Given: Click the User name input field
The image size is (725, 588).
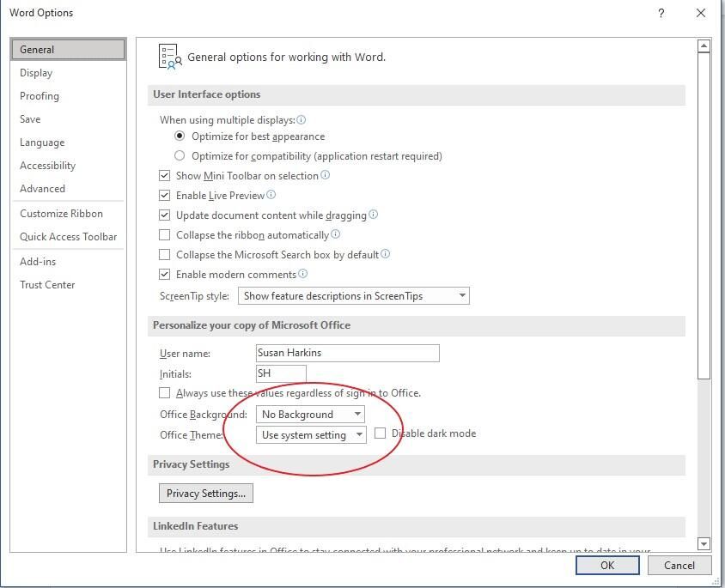Looking at the screenshot, I should 347,352.
